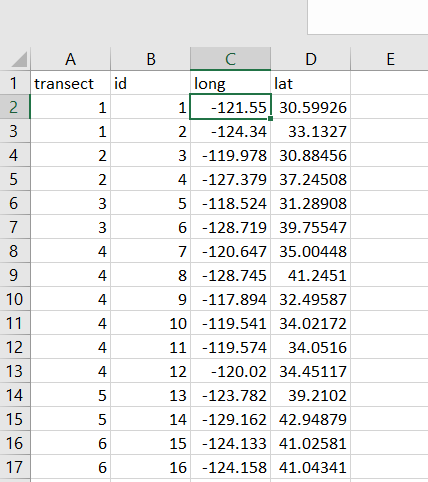
Task: Click the 'id' header cell
Action: pyautogui.click(x=150, y=83)
